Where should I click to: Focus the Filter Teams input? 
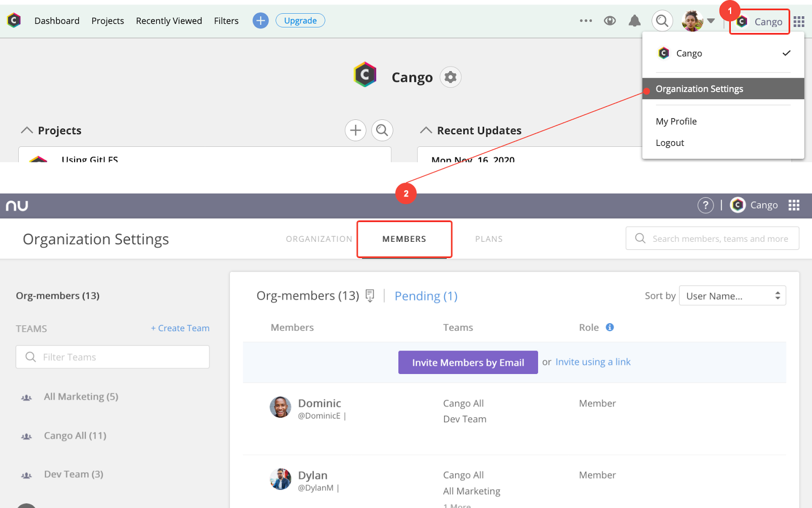pos(113,357)
